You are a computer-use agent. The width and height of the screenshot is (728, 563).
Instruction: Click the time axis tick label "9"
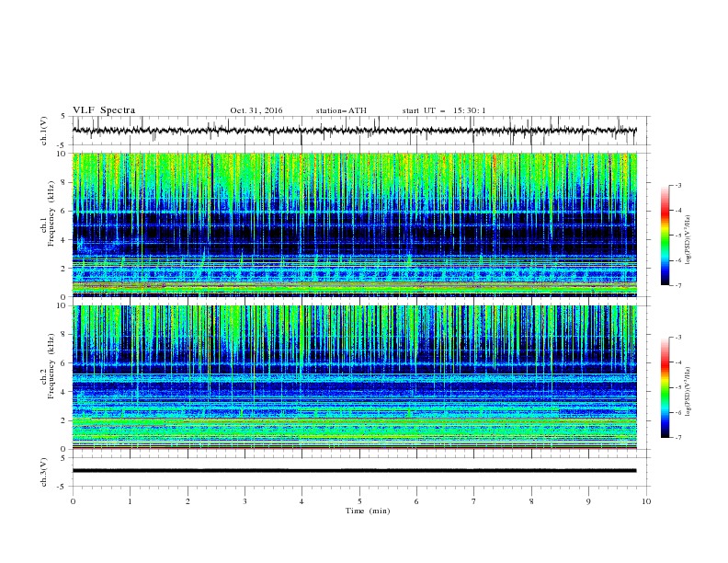588,501
